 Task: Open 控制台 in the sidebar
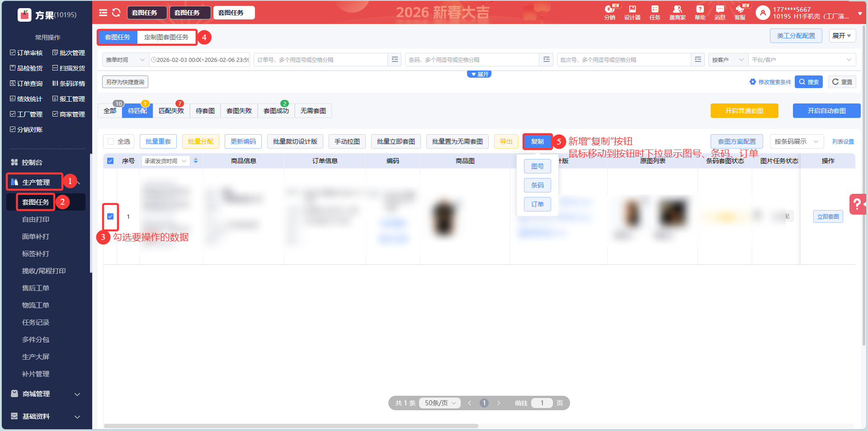point(32,162)
